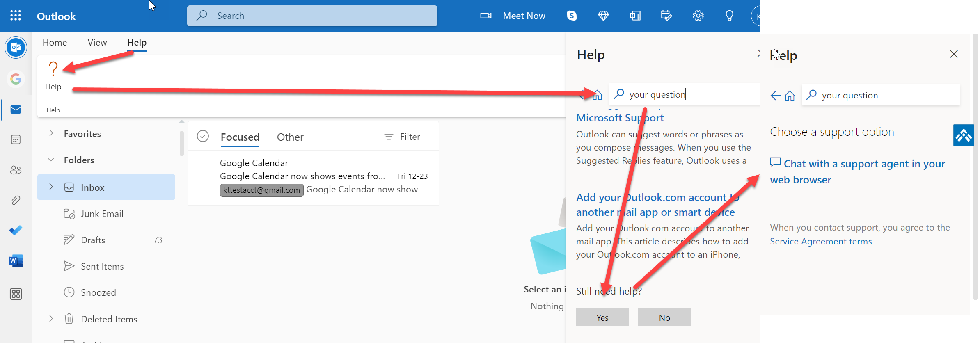Click the Tips lightbulb icon

[x=729, y=16]
